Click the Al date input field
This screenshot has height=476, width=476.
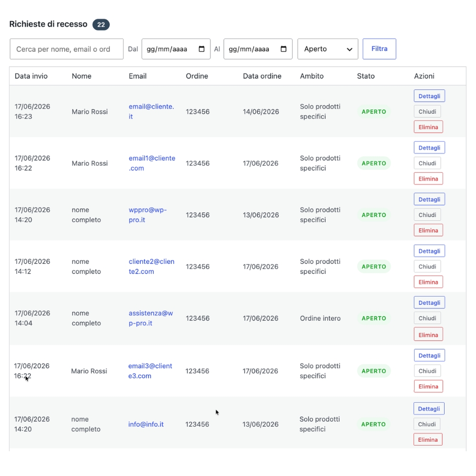click(258, 49)
